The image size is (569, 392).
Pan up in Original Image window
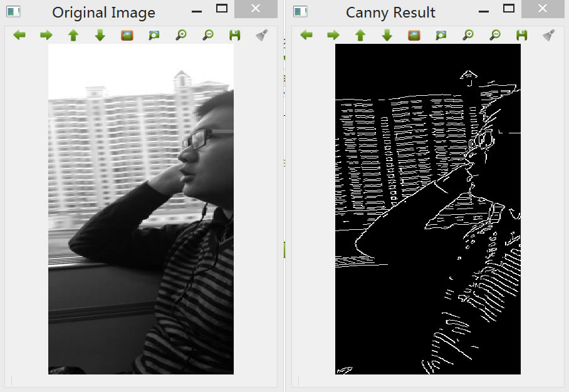pyautogui.click(x=73, y=35)
